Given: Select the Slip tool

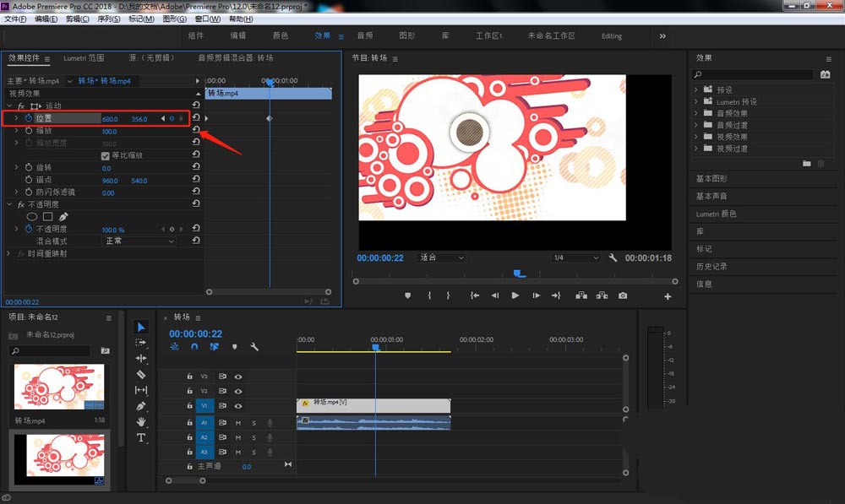Looking at the screenshot, I should [141, 390].
